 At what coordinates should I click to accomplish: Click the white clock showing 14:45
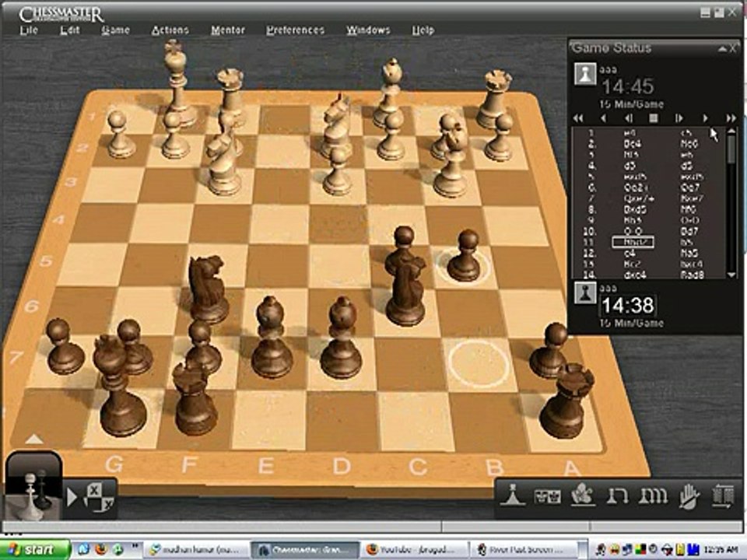(x=627, y=86)
